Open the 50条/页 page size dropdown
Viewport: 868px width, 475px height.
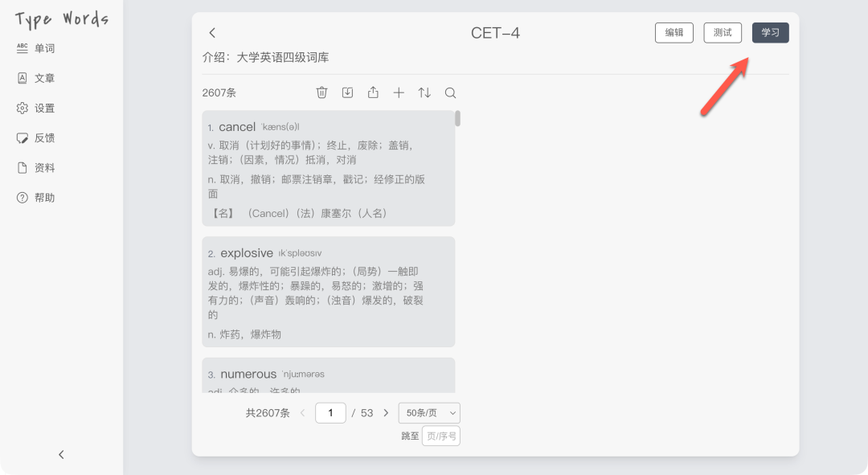429,413
